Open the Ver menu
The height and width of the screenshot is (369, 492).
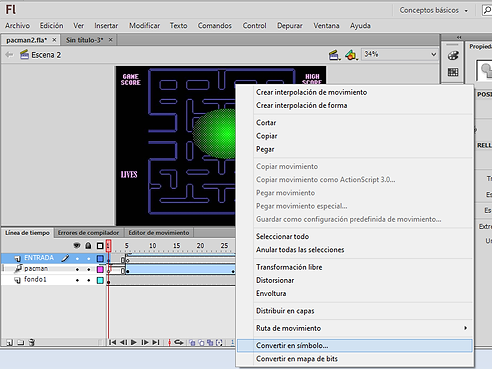tap(79, 26)
